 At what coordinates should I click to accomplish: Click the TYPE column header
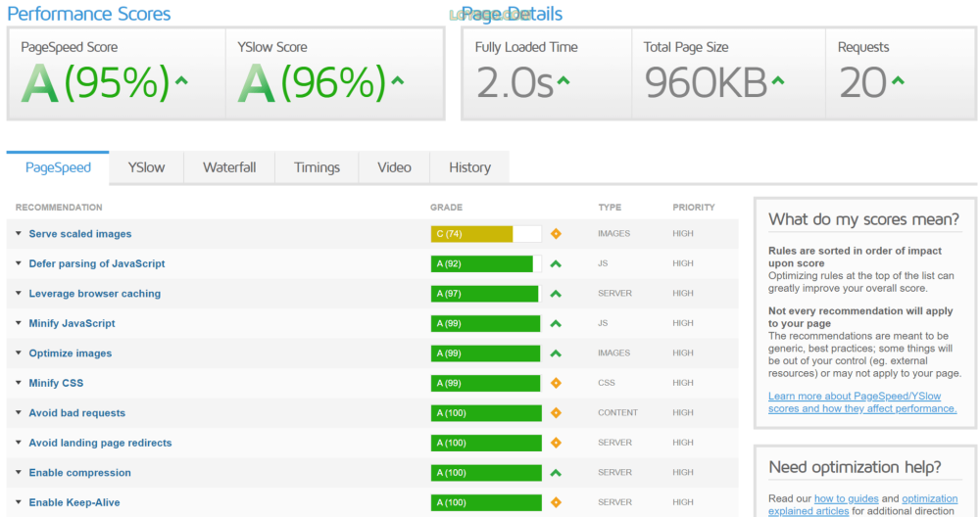coord(610,208)
